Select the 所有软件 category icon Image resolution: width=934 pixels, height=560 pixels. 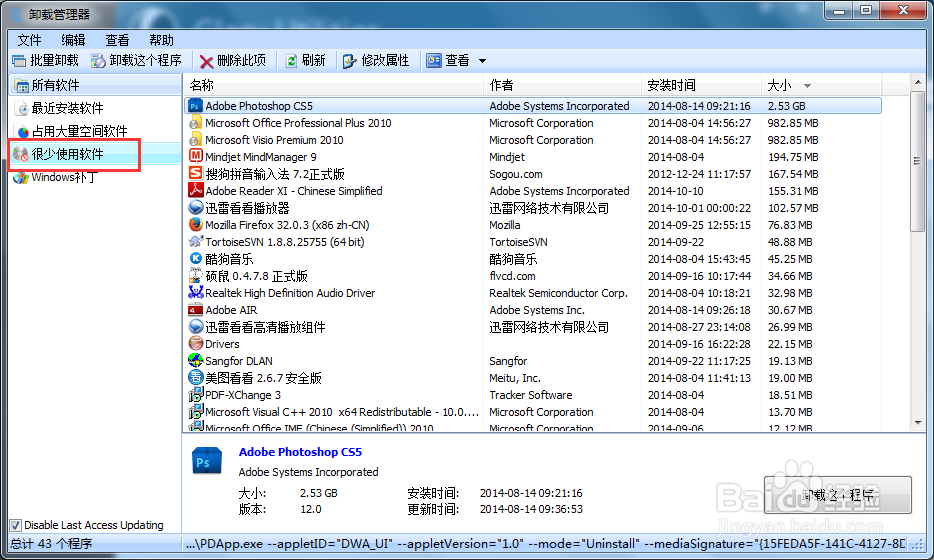click(x=21, y=86)
